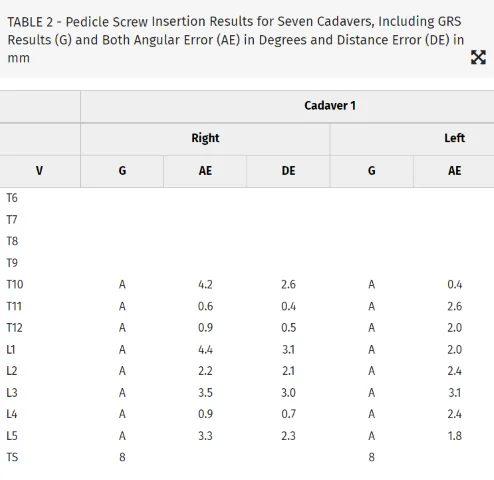
Task: Click the DE column header
Action: click(288, 171)
